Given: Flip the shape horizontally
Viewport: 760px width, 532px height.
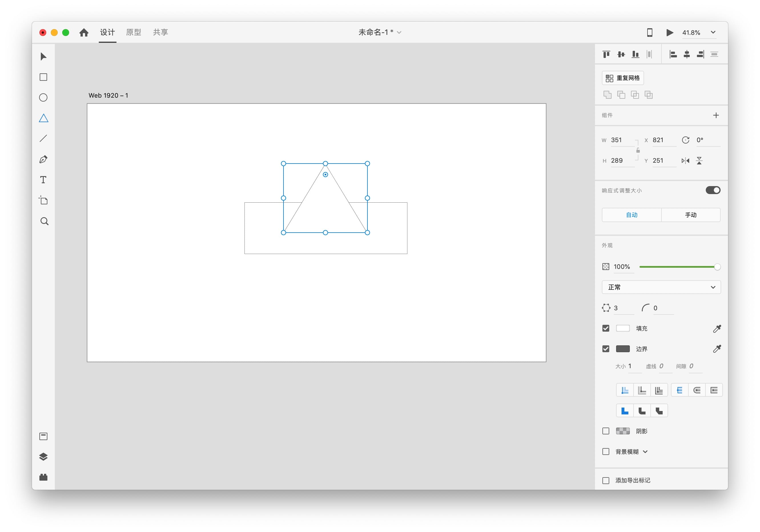Looking at the screenshot, I should [x=685, y=161].
